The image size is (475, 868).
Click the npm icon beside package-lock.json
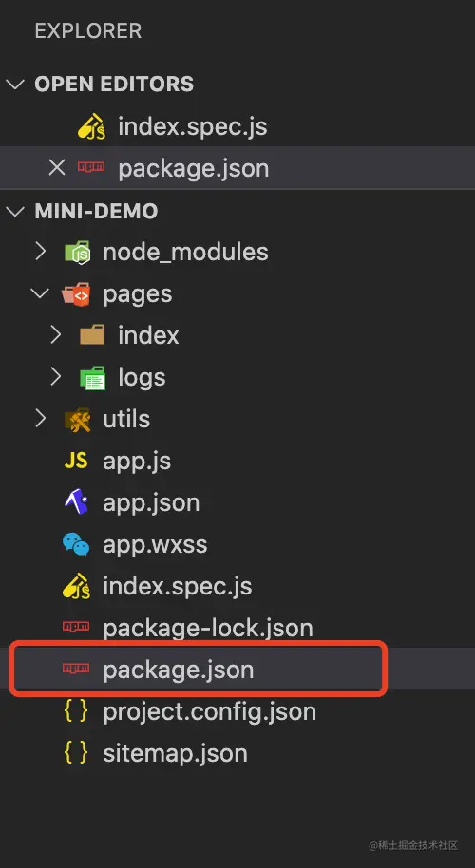tap(76, 627)
